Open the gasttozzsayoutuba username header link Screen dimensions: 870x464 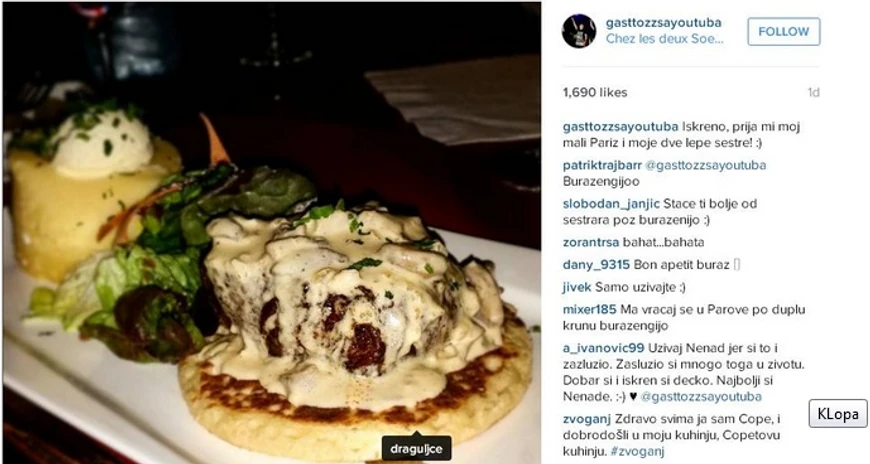663,23
